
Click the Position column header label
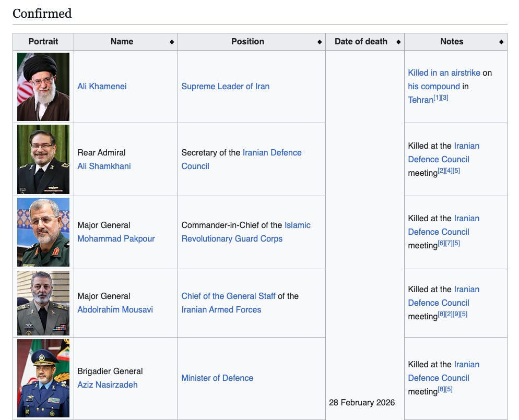(247, 42)
